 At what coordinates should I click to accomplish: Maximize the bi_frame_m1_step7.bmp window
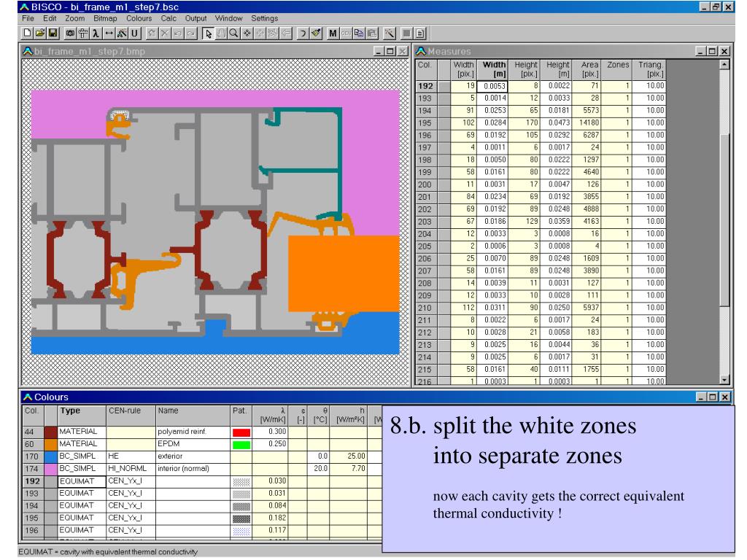390,52
